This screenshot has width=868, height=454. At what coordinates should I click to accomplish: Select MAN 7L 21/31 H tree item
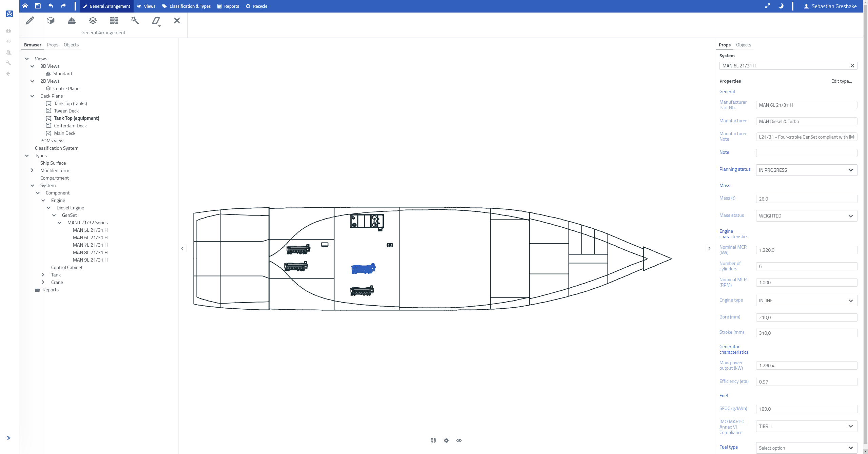point(90,245)
